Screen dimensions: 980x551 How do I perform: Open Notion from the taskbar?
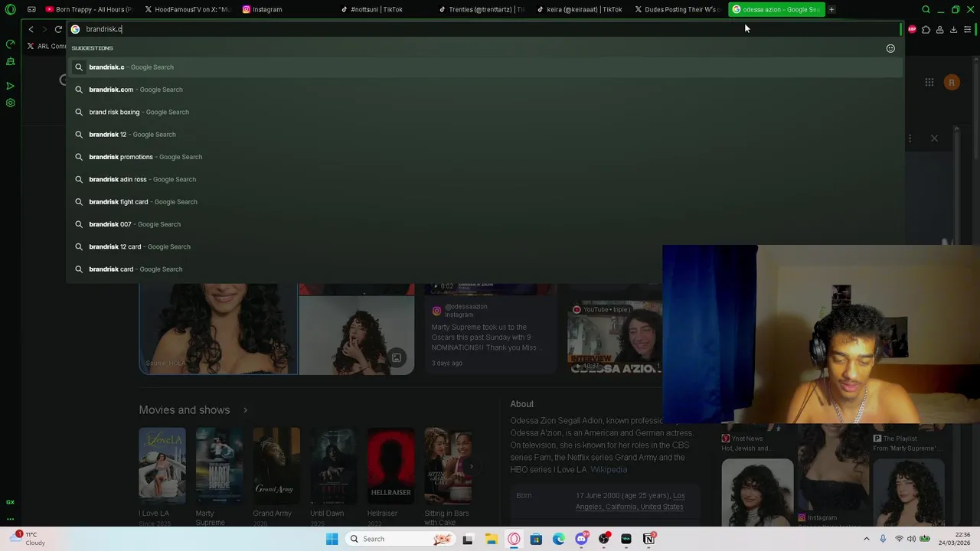[x=648, y=539]
